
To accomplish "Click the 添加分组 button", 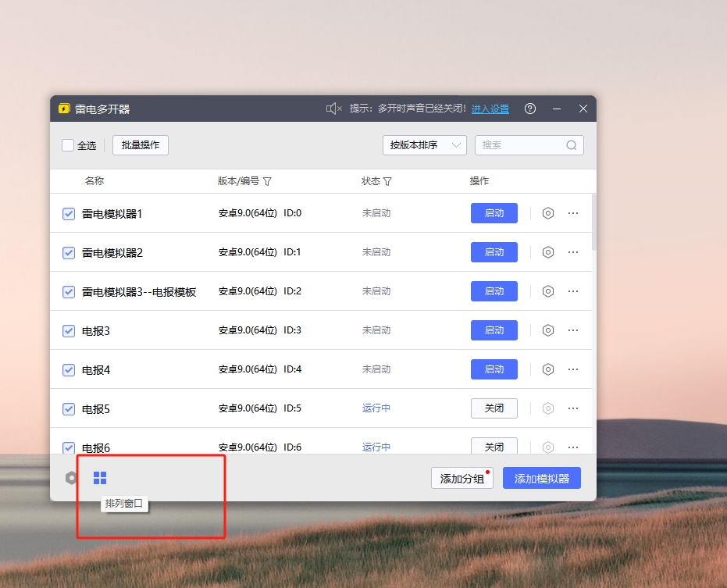I will pyautogui.click(x=464, y=477).
